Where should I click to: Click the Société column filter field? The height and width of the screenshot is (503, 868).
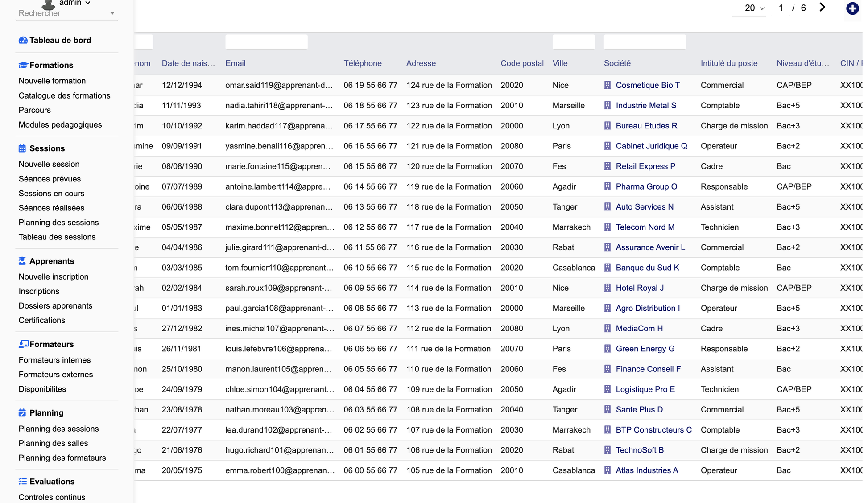point(645,42)
